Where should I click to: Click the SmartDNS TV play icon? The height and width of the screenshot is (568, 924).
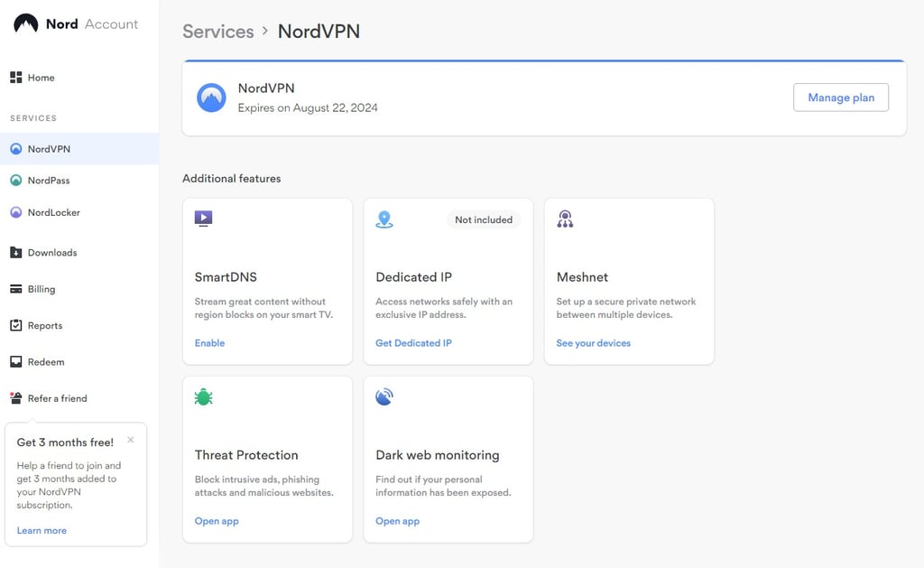[x=203, y=219]
